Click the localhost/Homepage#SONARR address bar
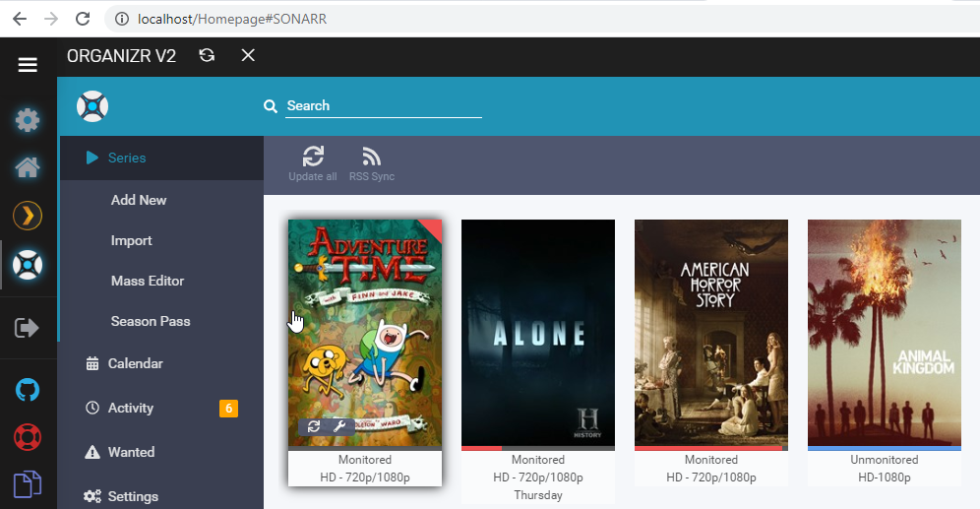Screen dimensions: 980x509 232,19
